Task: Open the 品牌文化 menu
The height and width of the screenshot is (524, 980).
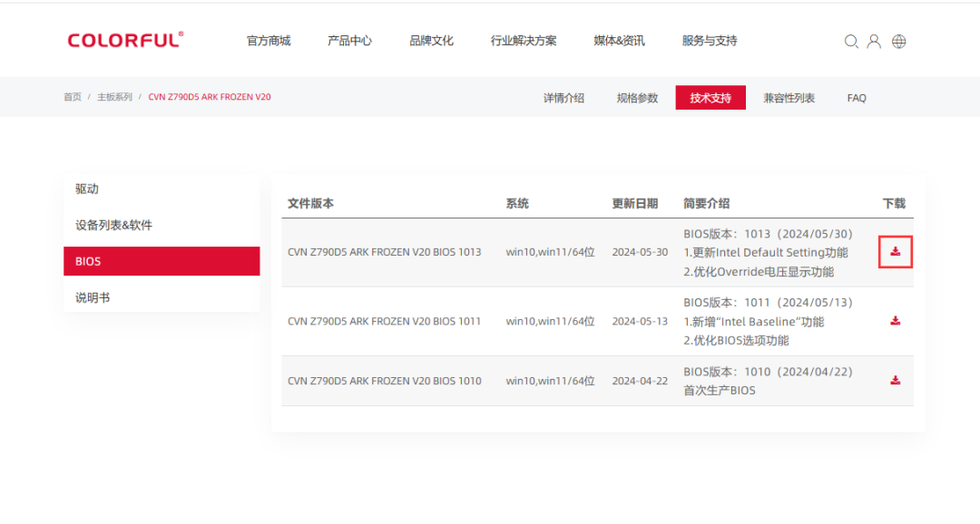Action: (x=431, y=41)
